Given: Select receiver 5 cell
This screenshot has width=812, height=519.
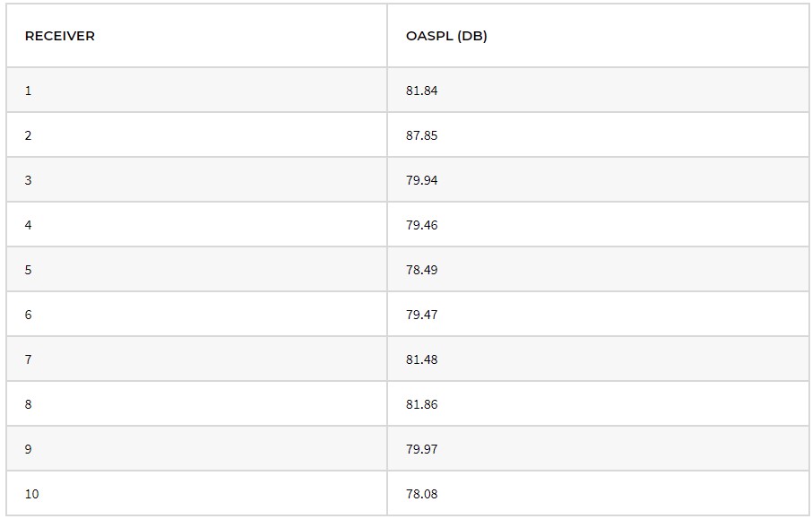Looking at the screenshot, I should pos(197,269).
